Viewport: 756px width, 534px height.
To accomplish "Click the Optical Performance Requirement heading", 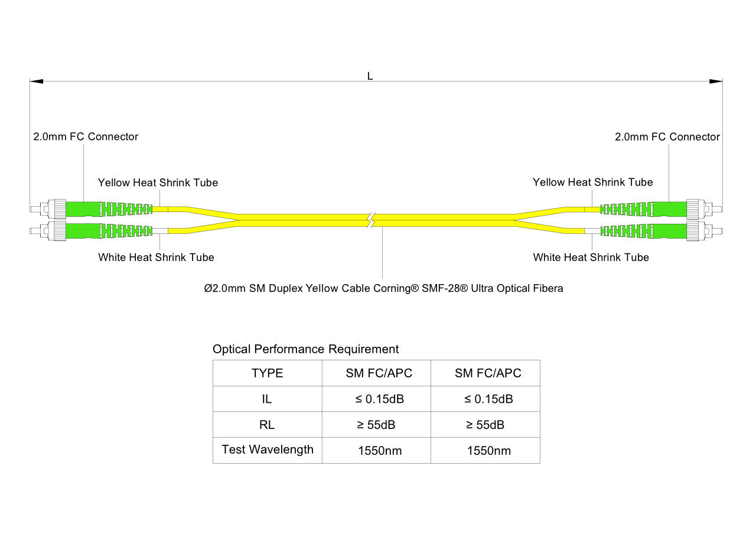I will (305, 349).
